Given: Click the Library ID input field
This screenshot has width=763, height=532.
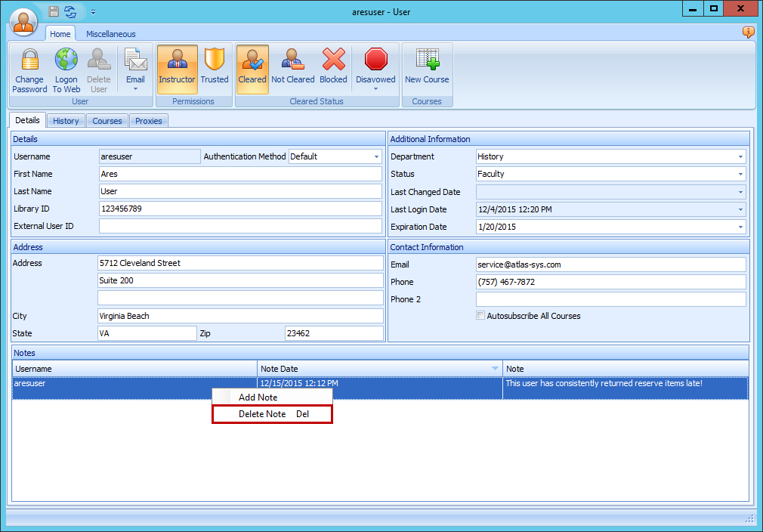Looking at the screenshot, I should [240, 209].
